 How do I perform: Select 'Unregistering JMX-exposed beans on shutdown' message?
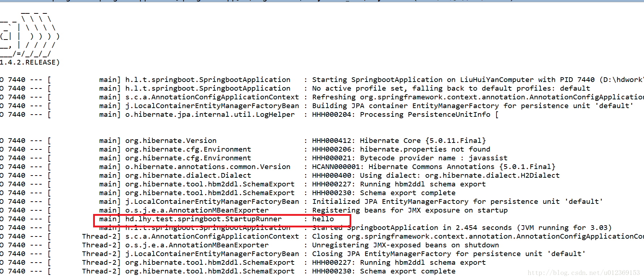click(x=405, y=245)
